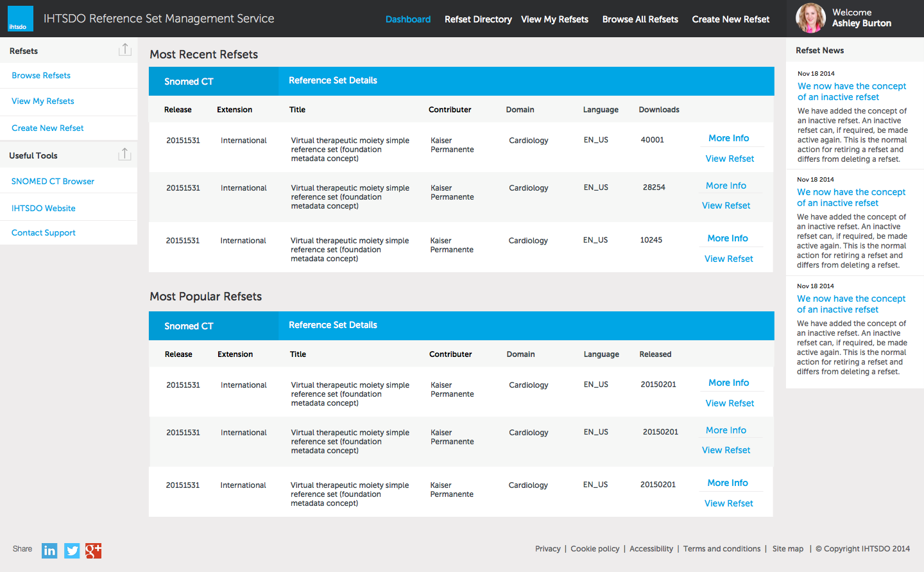The image size is (924, 572).
Task: Open Browse All Refsets in top navigation
Action: (x=640, y=19)
